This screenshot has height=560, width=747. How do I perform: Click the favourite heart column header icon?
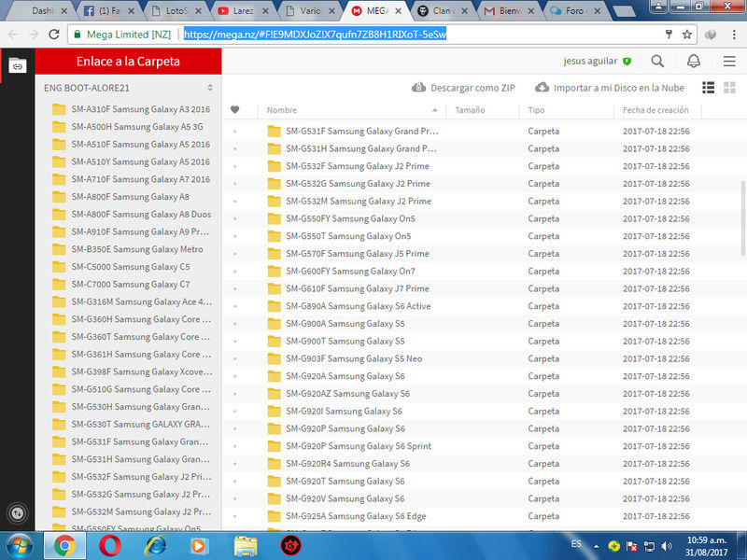coord(235,110)
